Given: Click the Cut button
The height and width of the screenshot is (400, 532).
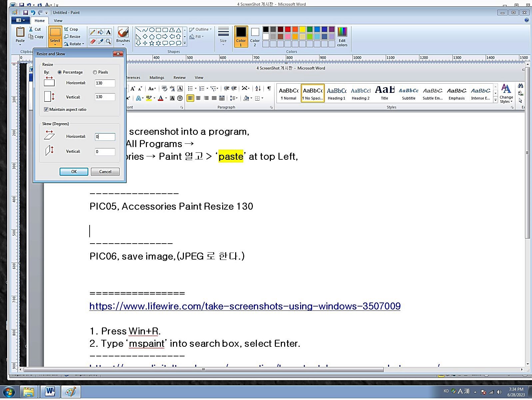Looking at the screenshot, I should pyautogui.click(x=35, y=29).
